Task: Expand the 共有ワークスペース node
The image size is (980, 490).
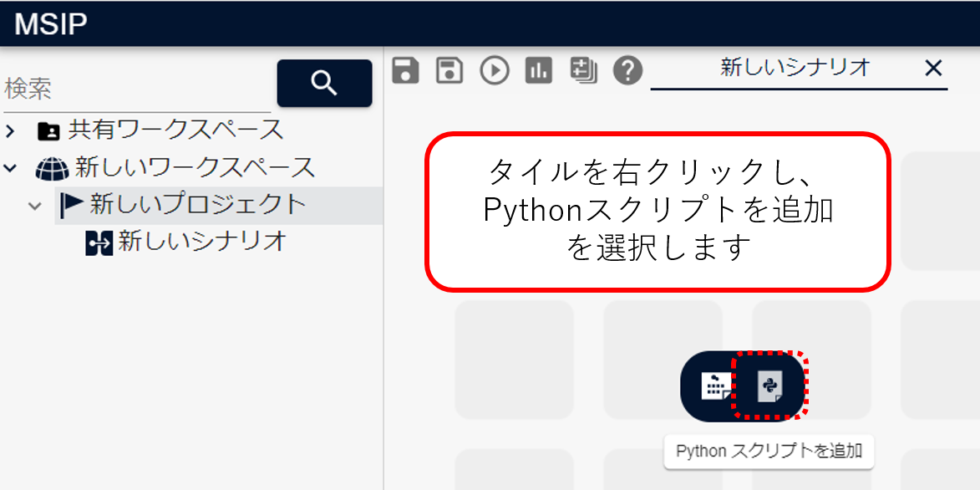Action: [x=9, y=131]
